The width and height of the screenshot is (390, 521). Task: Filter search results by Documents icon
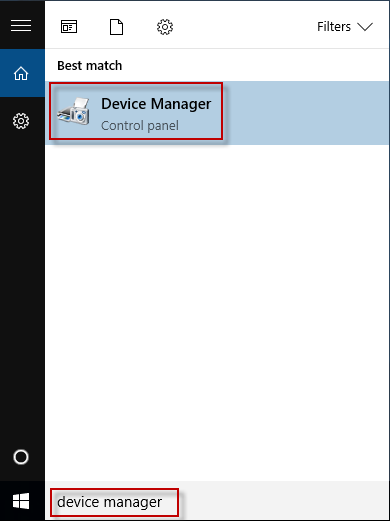[116, 27]
